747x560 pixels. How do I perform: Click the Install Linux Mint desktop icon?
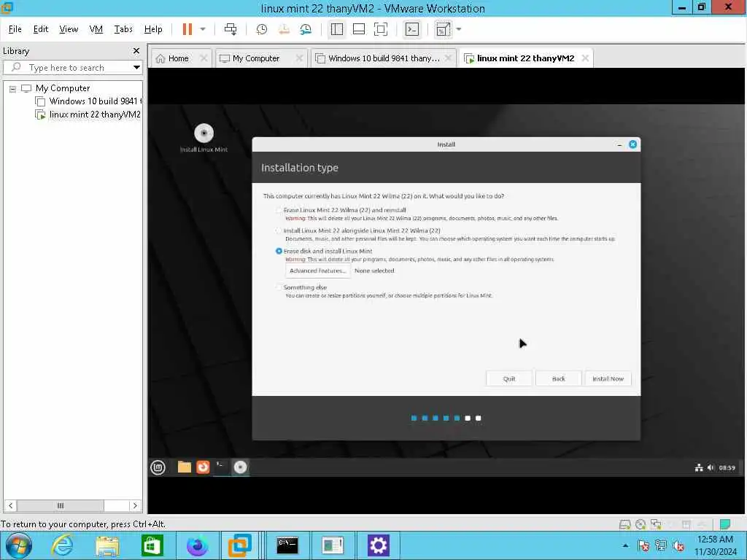204,138
